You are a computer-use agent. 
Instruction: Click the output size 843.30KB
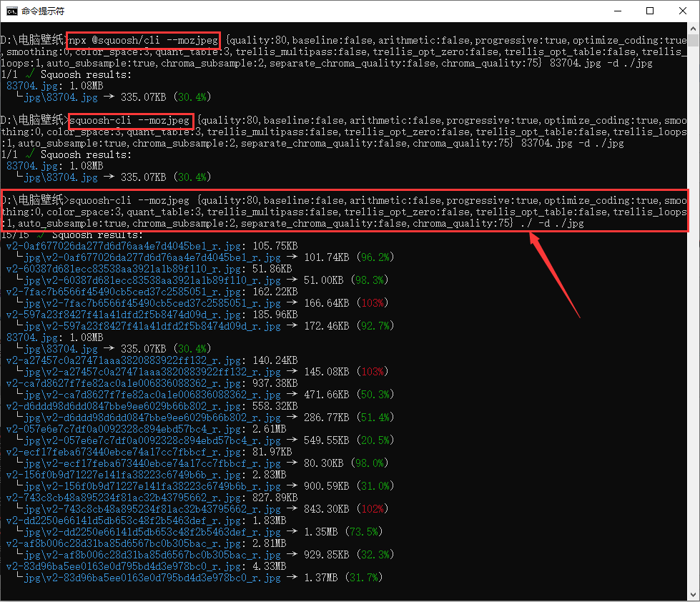326,509
